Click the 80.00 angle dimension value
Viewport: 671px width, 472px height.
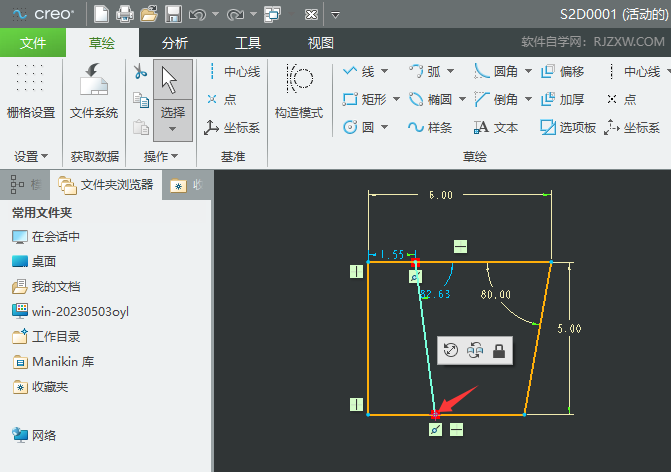coord(496,294)
